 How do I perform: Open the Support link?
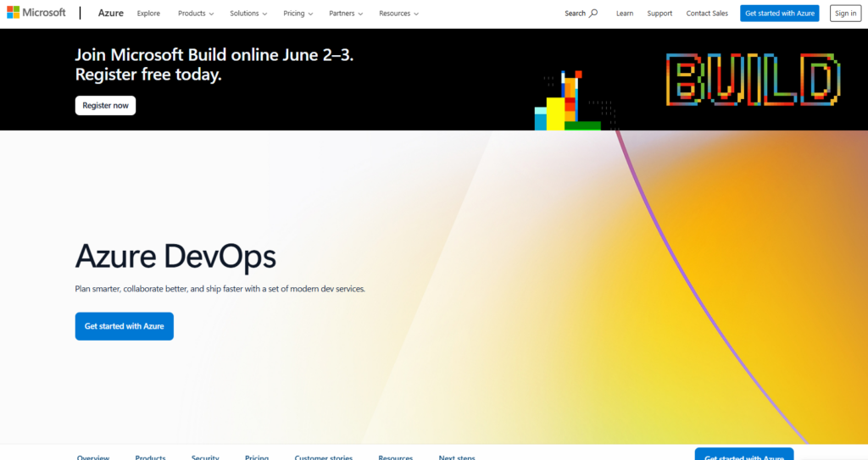pos(659,14)
